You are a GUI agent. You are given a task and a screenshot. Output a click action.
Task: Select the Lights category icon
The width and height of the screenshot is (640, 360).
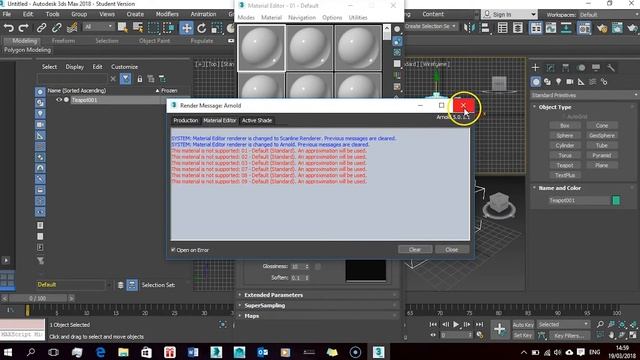558,82
